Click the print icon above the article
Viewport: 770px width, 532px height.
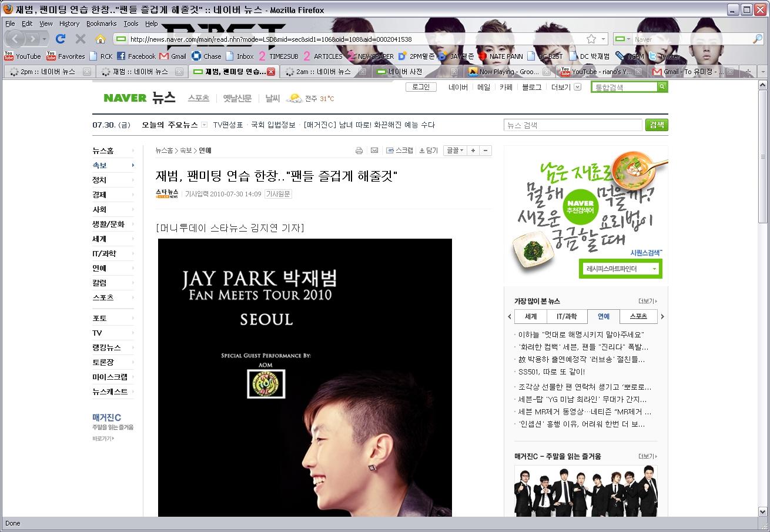tap(359, 150)
